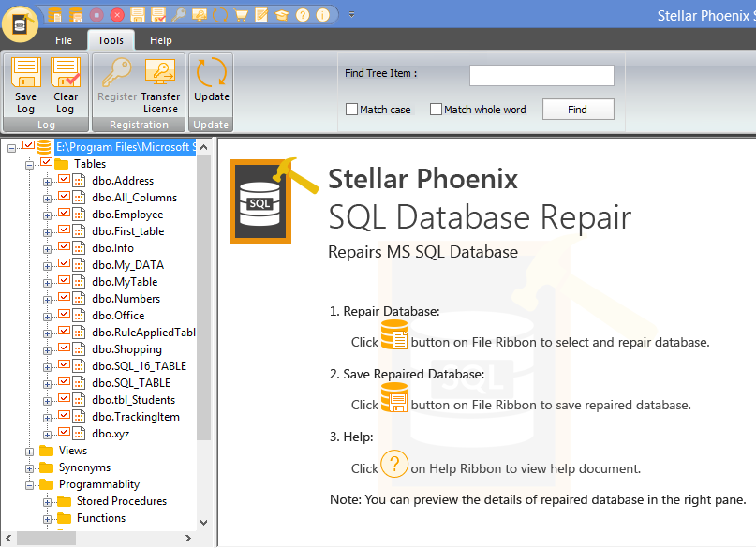Expand the dbo.My_DATA table node
This screenshot has width=756, height=548.
(x=47, y=266)
